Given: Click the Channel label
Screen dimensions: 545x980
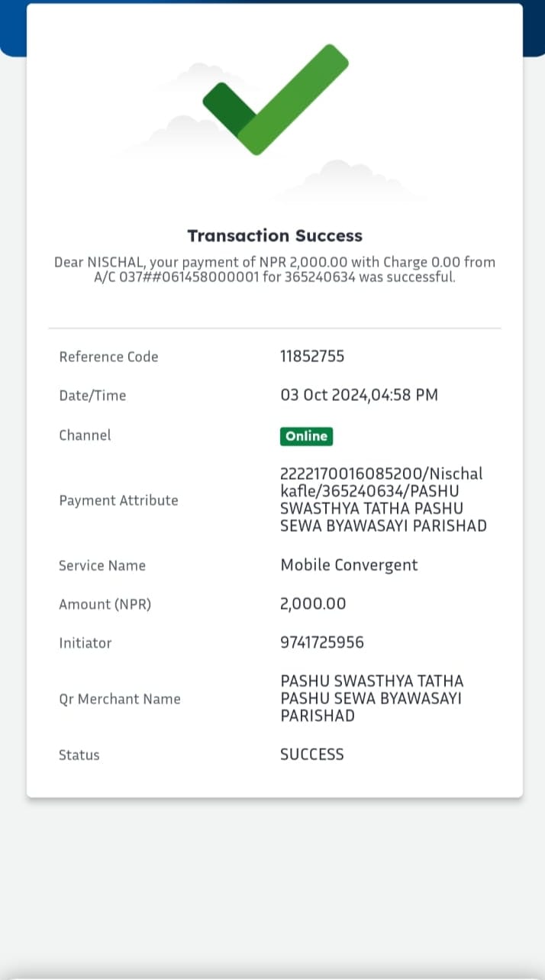Looking at the screenshot, I should [x=85, y=435].
